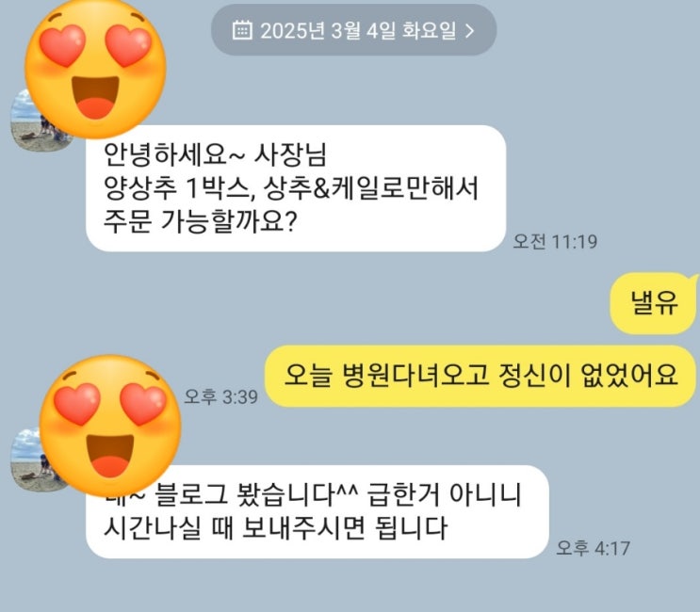Tap the top heart-eyes emoji sticker
The height and width of the screenshot is (612, 700).
pos(95,68)
